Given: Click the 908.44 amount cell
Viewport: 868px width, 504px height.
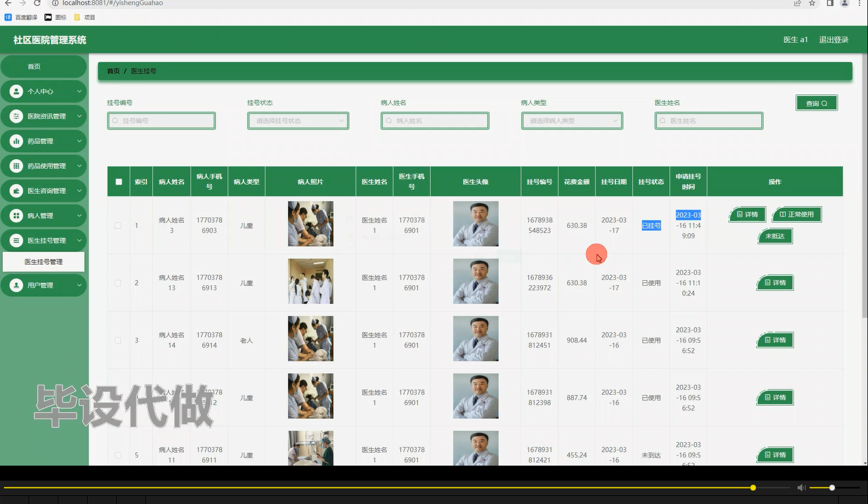Looking at the screenshot, I should click(x=577, y=340).
